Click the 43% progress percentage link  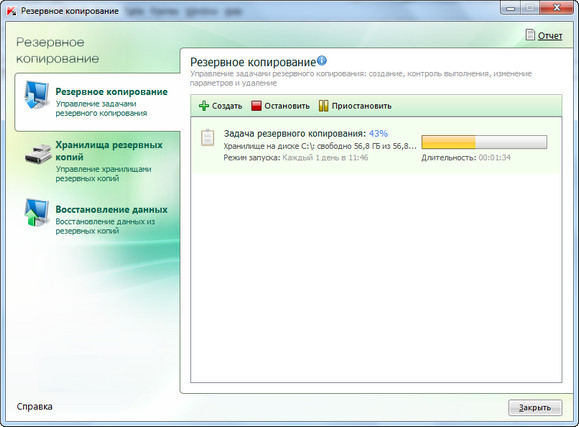[378, 133]
